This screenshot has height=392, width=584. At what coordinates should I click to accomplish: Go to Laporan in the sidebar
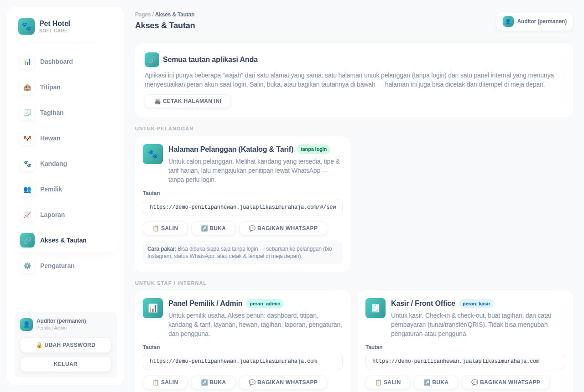pos(66,215)
